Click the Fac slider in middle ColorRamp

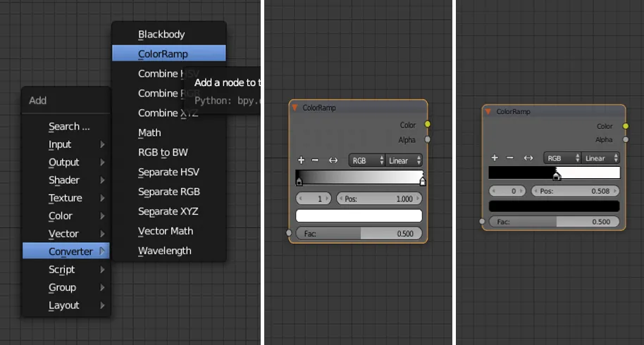(x=359, y=234)
